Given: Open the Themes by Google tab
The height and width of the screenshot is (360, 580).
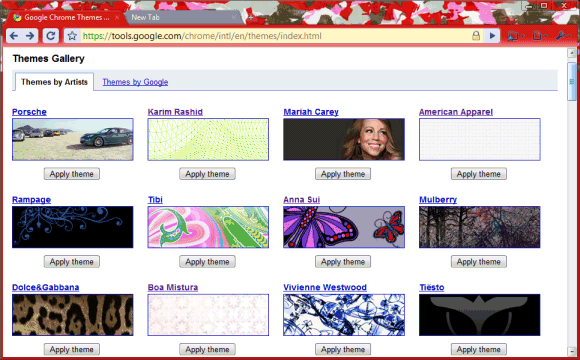Looking at the screenshot, I should pos(135,82).
